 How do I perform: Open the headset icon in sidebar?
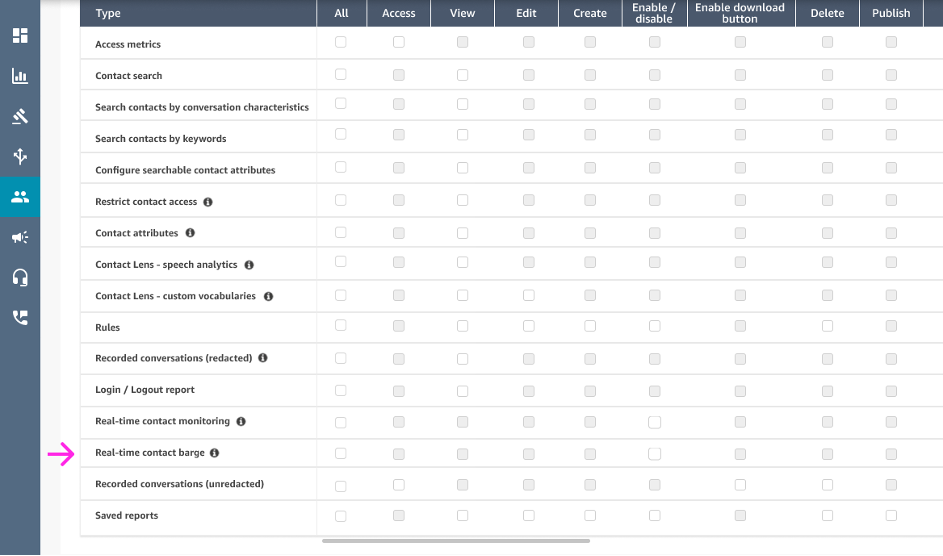coord(20,277)
